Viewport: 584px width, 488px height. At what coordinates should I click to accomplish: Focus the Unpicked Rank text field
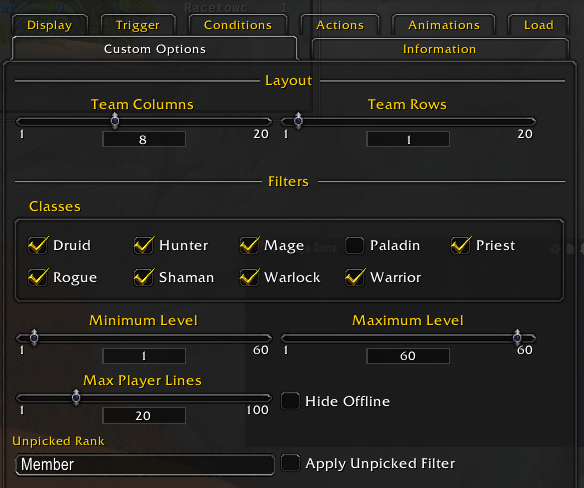click(145, 465)
